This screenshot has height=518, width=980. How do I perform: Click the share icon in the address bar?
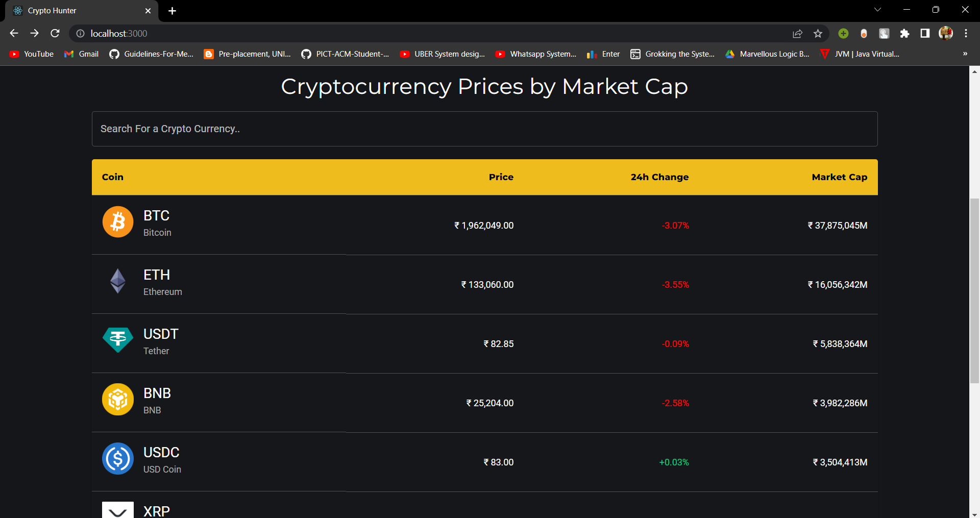click(x=797, y=33)
